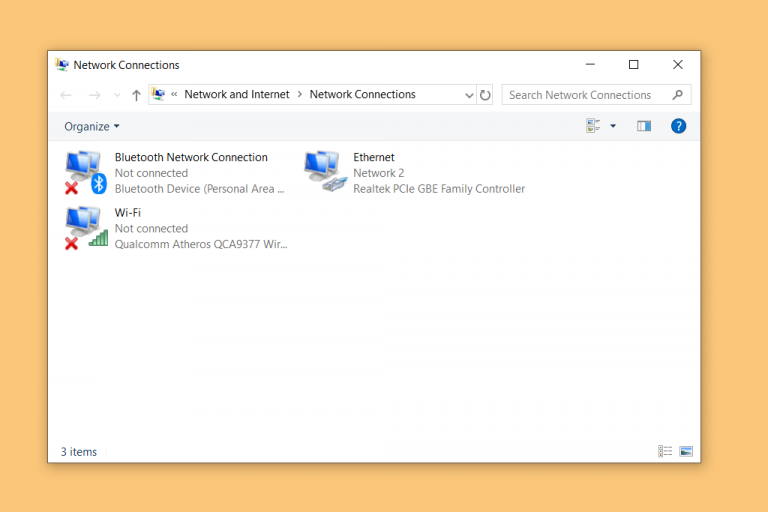
Task: Click the Back navigation arrow
Action: [x=66, y=95]
